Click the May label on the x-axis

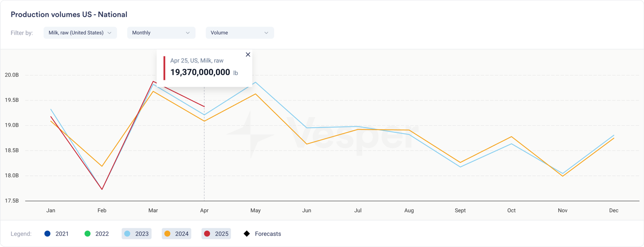tap(256, 210)
